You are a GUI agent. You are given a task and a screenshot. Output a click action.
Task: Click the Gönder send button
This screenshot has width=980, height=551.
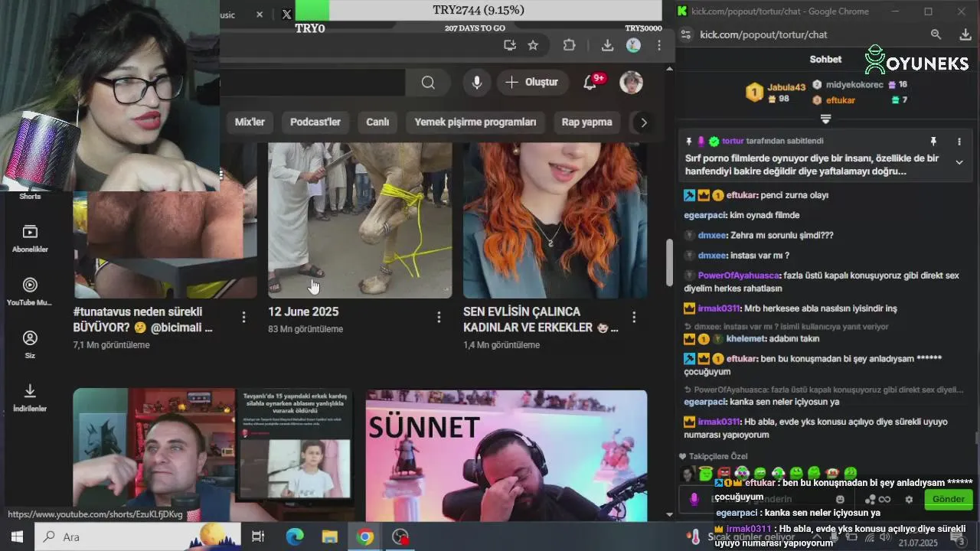949,499
